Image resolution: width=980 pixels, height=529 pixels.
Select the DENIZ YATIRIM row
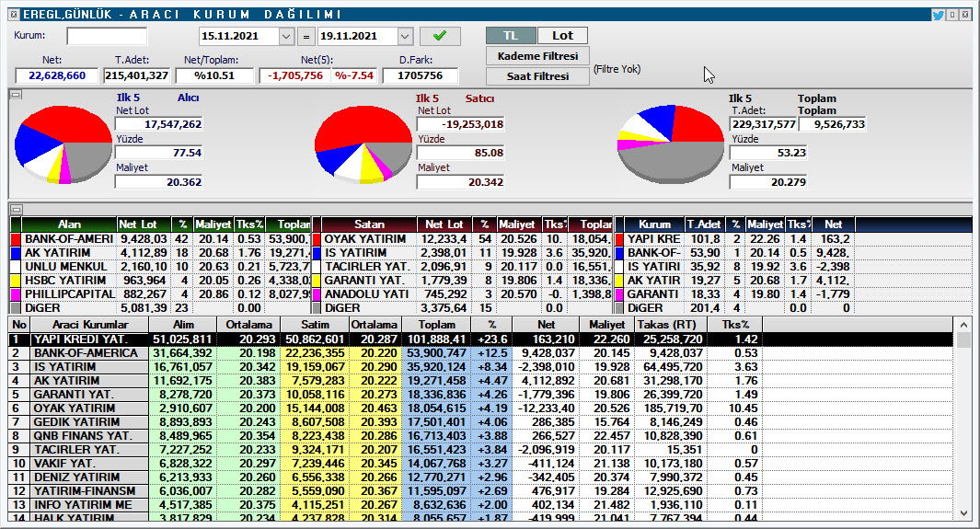[x=480, y=477]
